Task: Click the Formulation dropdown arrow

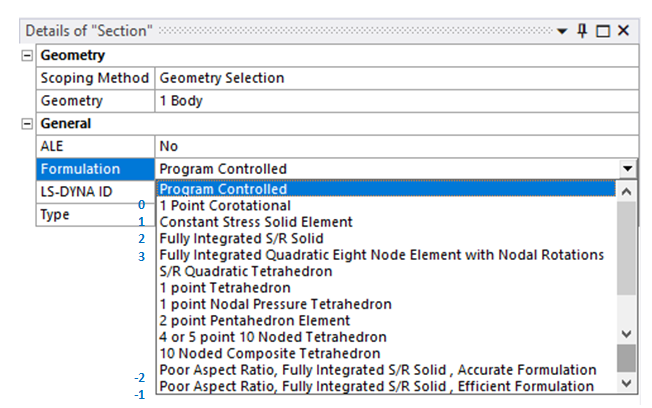Action: 627,169
